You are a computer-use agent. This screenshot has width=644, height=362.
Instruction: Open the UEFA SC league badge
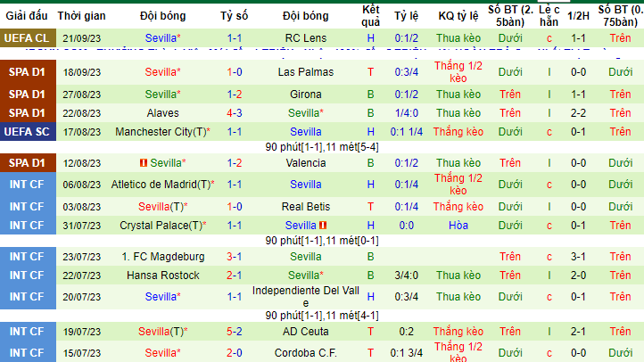click(28, 132)
